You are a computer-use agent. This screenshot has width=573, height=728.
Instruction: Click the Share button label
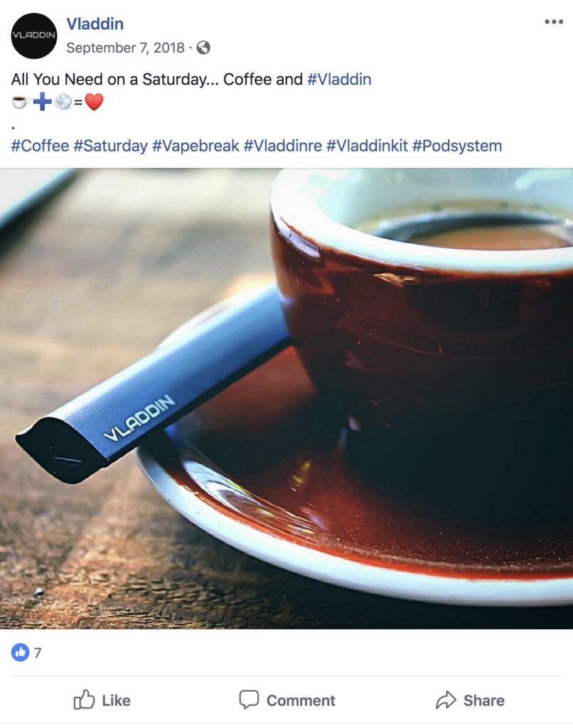click(484, 700)
